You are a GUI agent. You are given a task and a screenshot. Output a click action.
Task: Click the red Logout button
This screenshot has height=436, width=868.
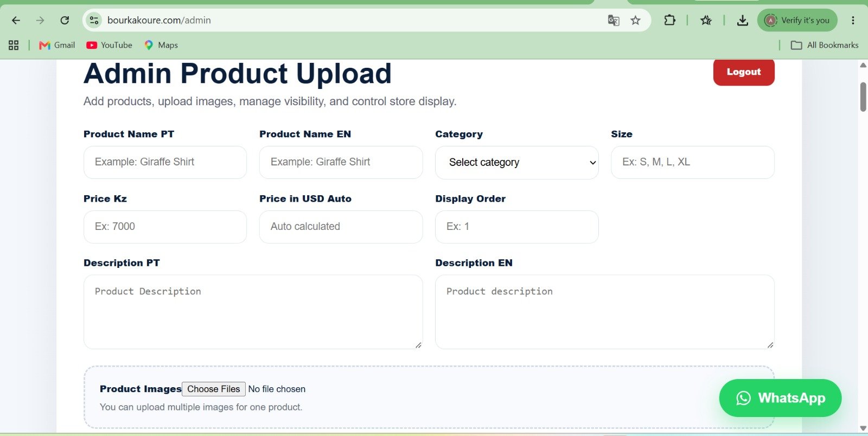pyautogui.click(x=744, y=72)
